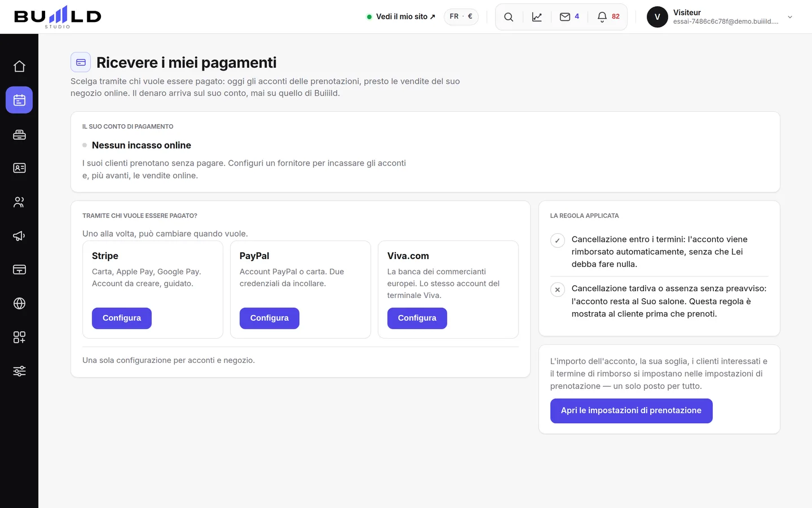Screen dimensions: 812x508
Task: Click the "Ricevere i miei pagamenti" page title
Action: point(187,62)
